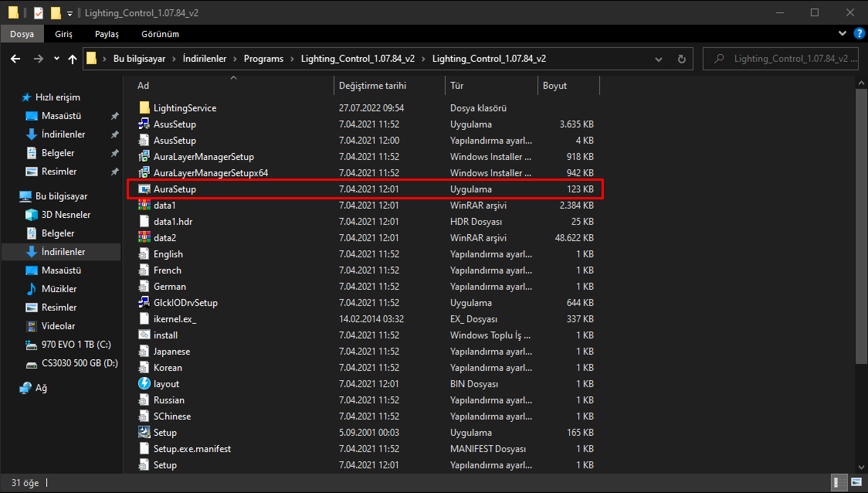
Task: Expand the address bar history dropdown
Action: tap(658, 59)
